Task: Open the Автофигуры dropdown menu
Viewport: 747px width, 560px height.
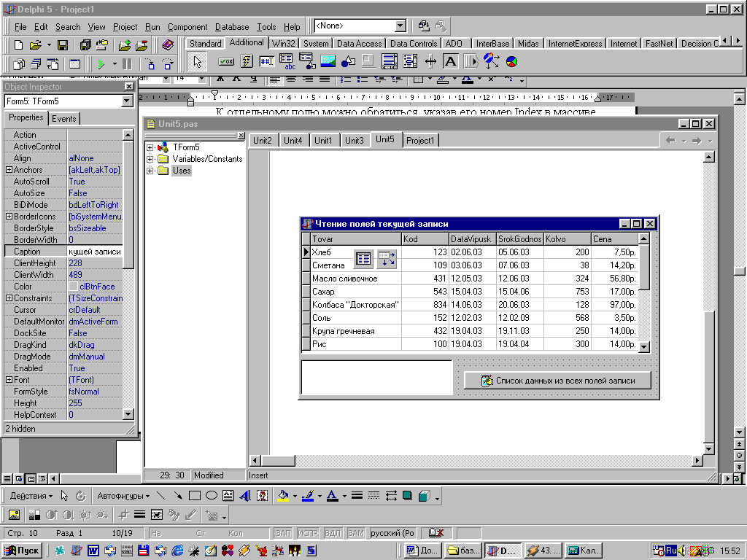Action: tap(123, 496)
